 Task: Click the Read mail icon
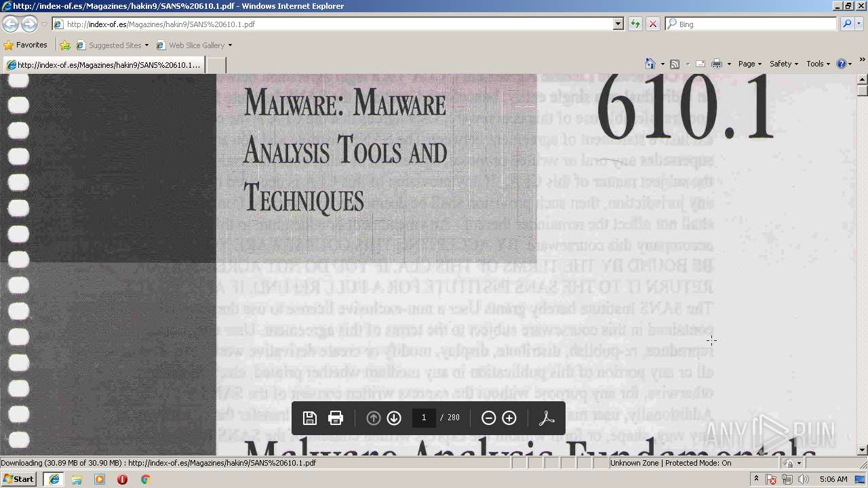coord(701,64)
